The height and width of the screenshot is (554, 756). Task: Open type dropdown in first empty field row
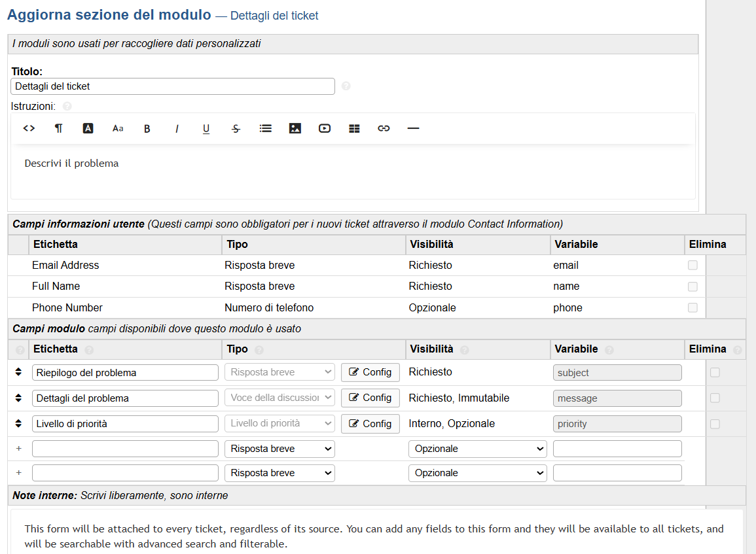click(279, 449)
